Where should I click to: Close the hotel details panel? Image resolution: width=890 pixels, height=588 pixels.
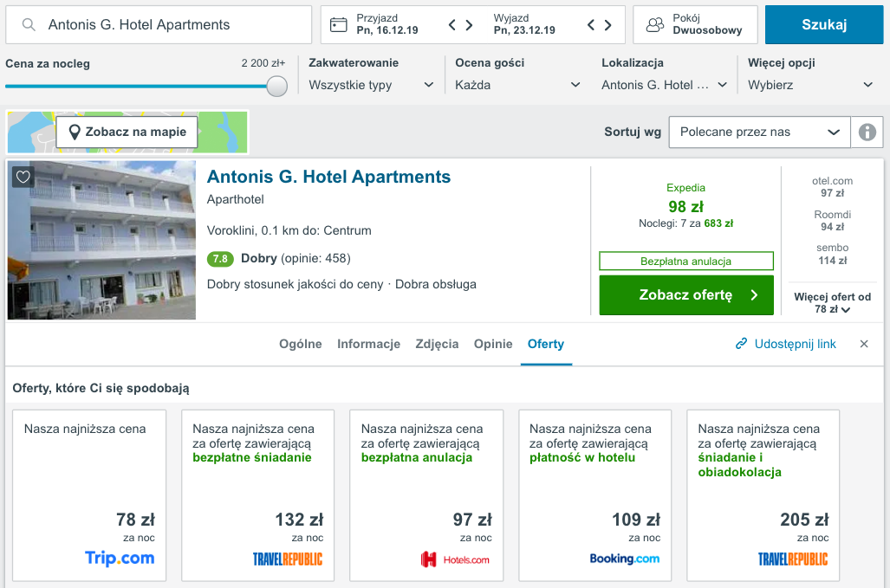[864, 344]
